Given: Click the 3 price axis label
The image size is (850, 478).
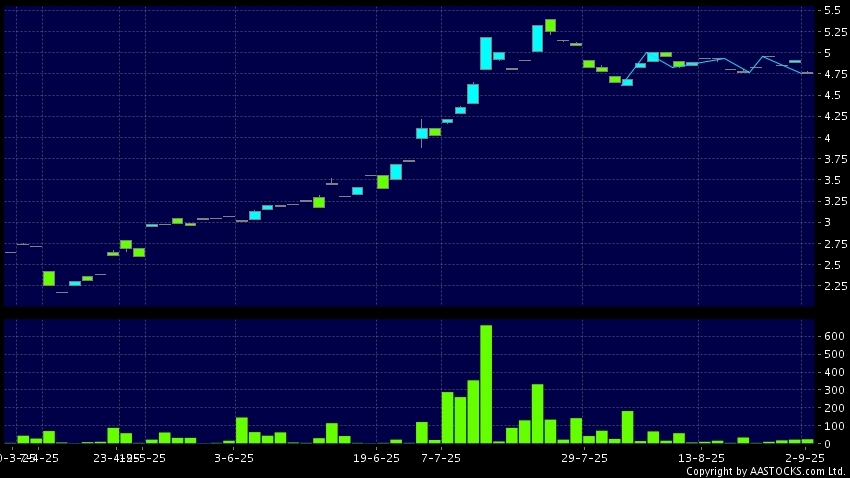Looking at the screenshot, I should [826, 222].
